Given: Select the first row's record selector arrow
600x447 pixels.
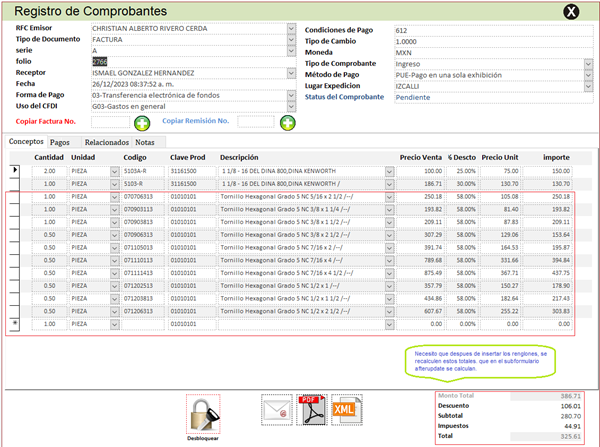Looking at the screenshot, I should (x=15, y=171).
